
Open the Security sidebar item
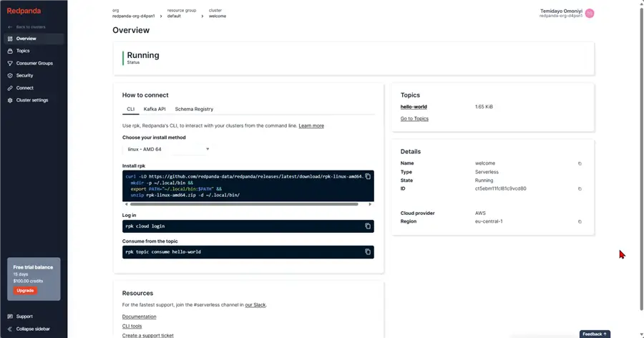coord(34,76)
